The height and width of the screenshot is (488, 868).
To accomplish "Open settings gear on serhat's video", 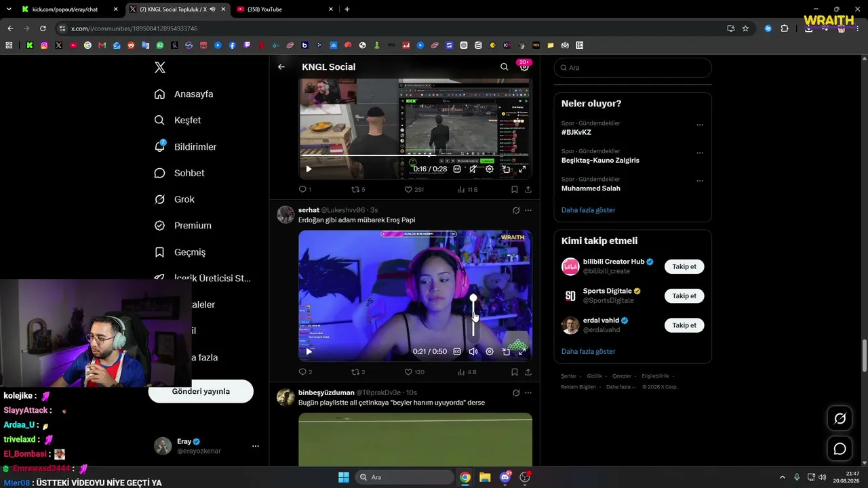I will [490, 352].
